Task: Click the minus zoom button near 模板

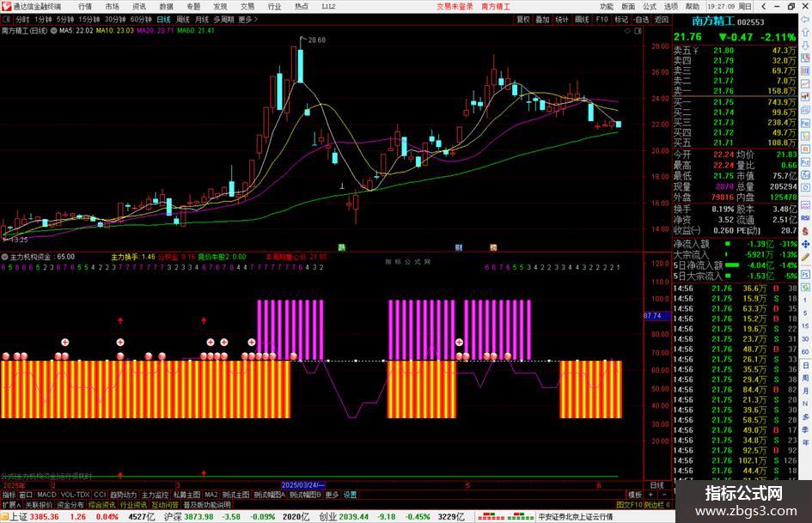Action: click(664, 495)
